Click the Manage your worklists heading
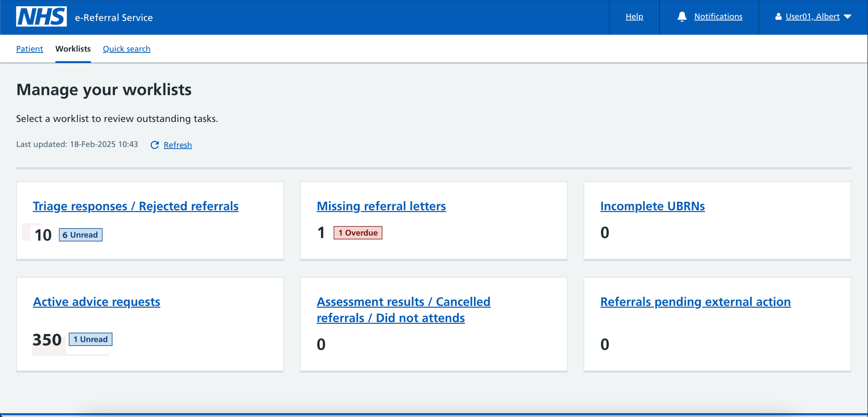The width and height of the screenshot is (868, 417). pyautogui.click(x=104, y=90)
